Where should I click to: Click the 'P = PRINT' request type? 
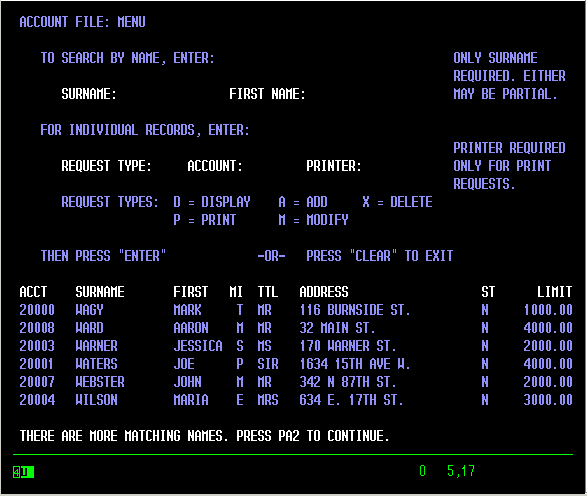pos(205,220)
